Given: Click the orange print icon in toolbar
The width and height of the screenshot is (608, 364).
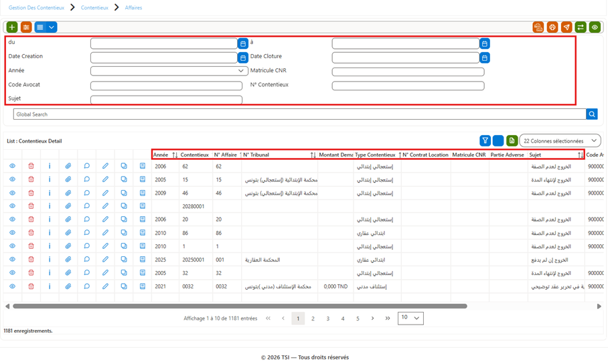Looking at the screenshot, I should pos(552,27).
